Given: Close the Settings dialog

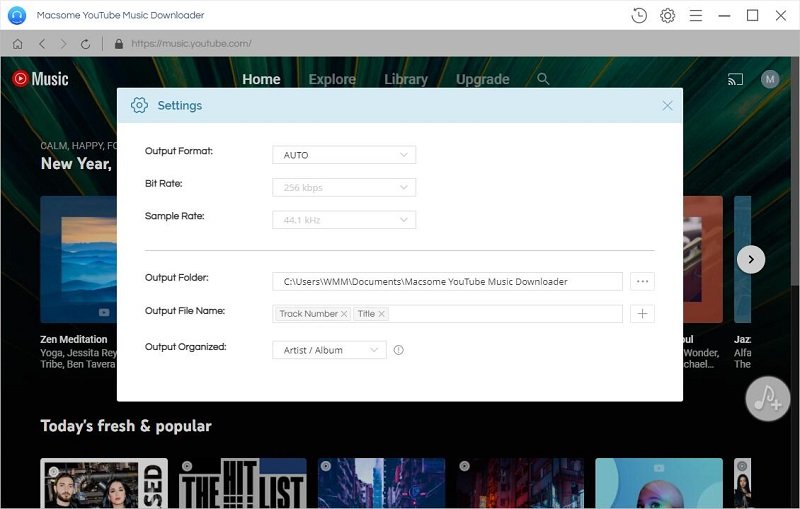Looking at the screenshot, I should click(667, 106).
